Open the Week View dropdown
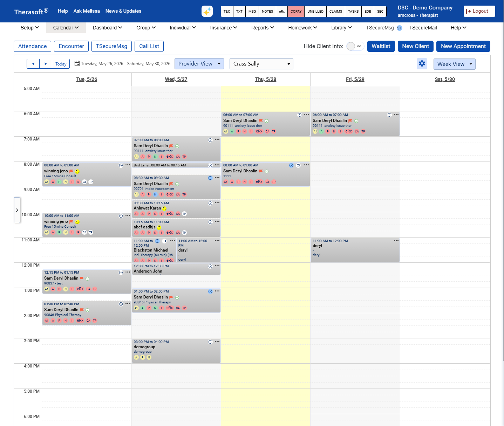This screenshot has width=504, height=426. pyautogui.click(x=455, y=64)
